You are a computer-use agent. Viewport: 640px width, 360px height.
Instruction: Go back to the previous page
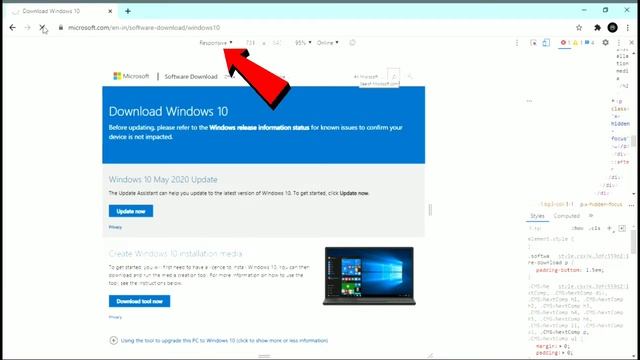coord(13,28)
